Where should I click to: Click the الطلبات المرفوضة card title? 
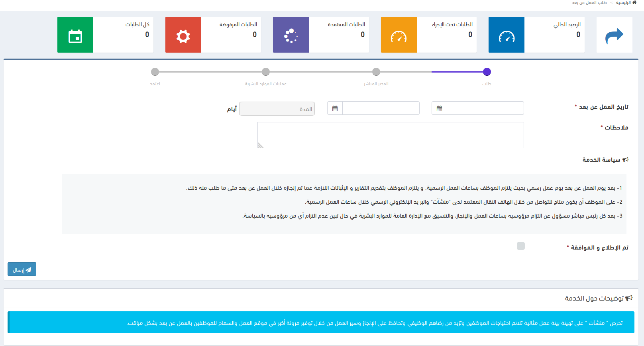click(x=238, y=25)
